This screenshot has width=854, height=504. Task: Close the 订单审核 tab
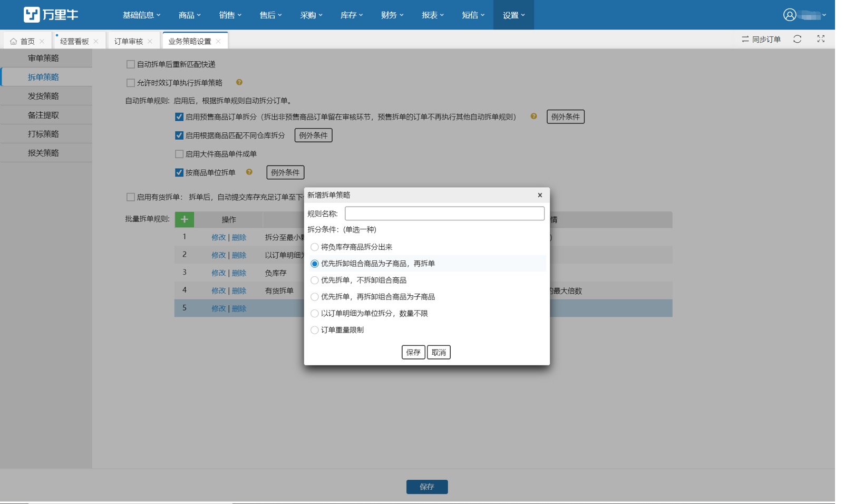pos(150,41)
